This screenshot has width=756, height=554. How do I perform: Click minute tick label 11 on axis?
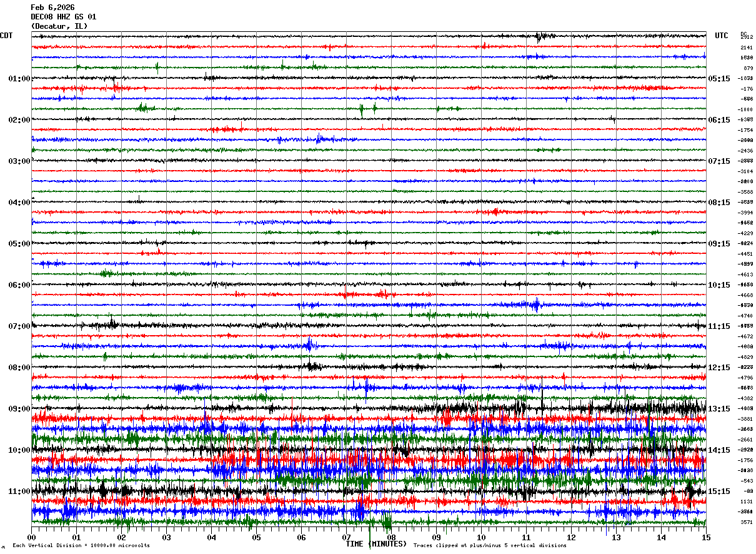(526, 537)
